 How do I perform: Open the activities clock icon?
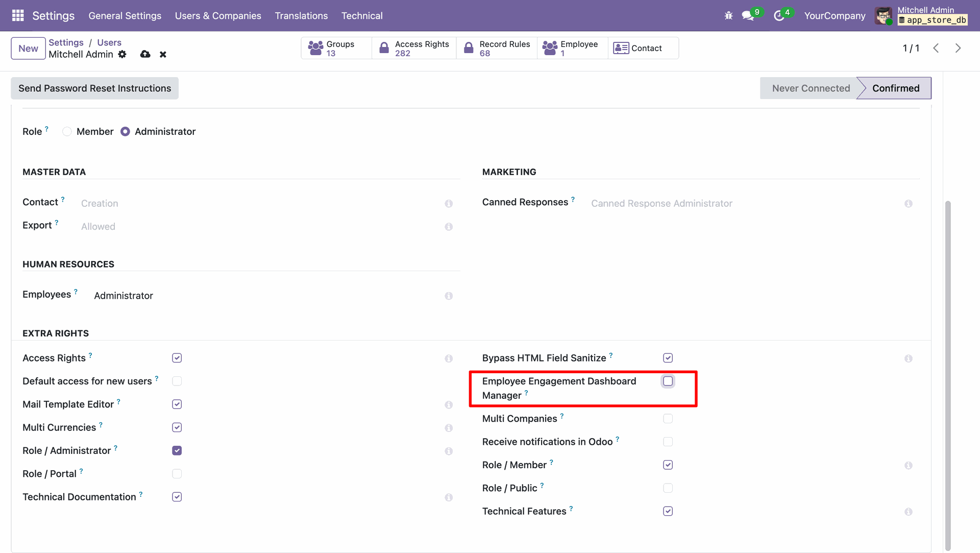(779, 16)
